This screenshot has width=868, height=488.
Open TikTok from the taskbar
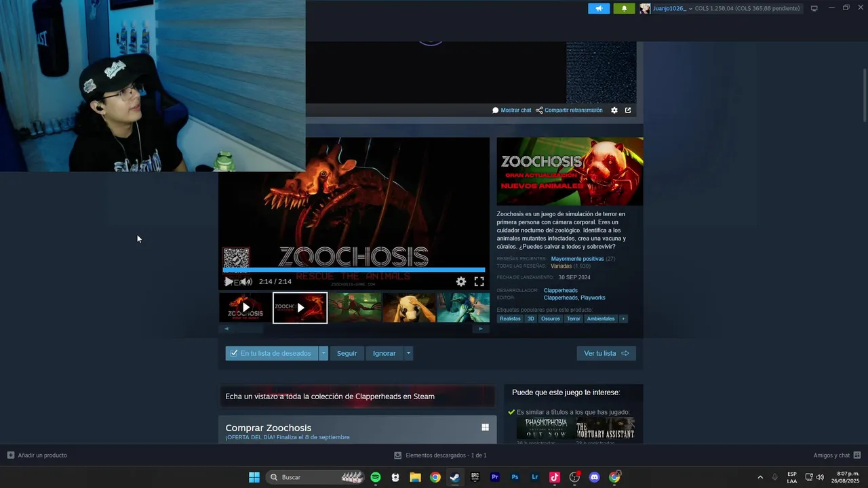(x=554, y=477)
